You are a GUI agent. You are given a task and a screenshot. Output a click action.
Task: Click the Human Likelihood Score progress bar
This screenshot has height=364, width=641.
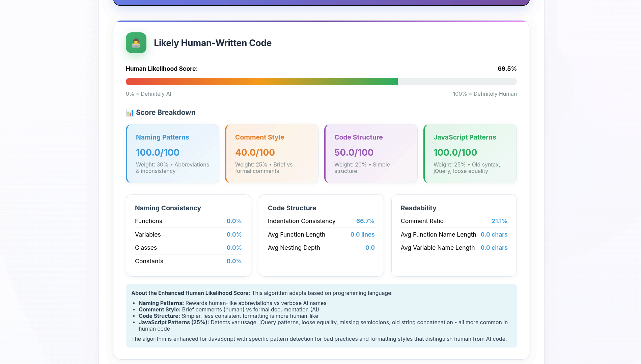(x=321, y=82)
